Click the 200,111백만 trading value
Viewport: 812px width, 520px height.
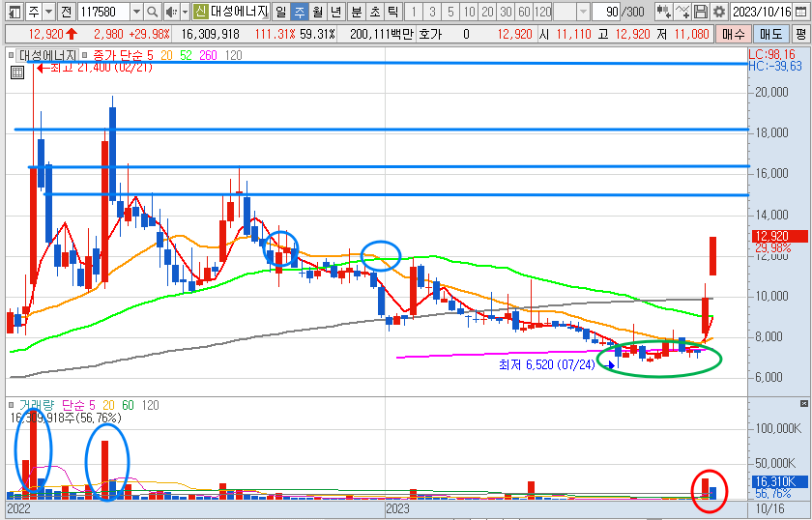(381, 34)
